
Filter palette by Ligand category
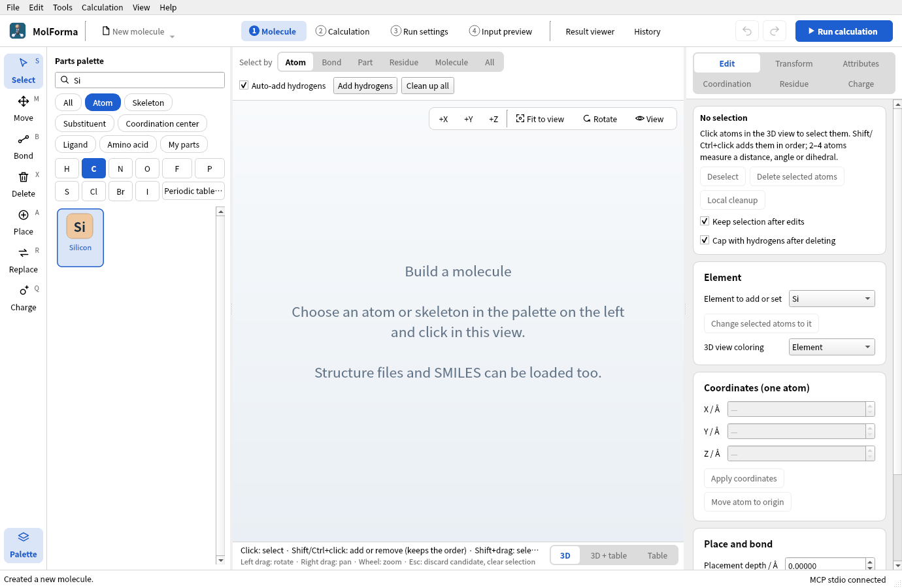75,144
